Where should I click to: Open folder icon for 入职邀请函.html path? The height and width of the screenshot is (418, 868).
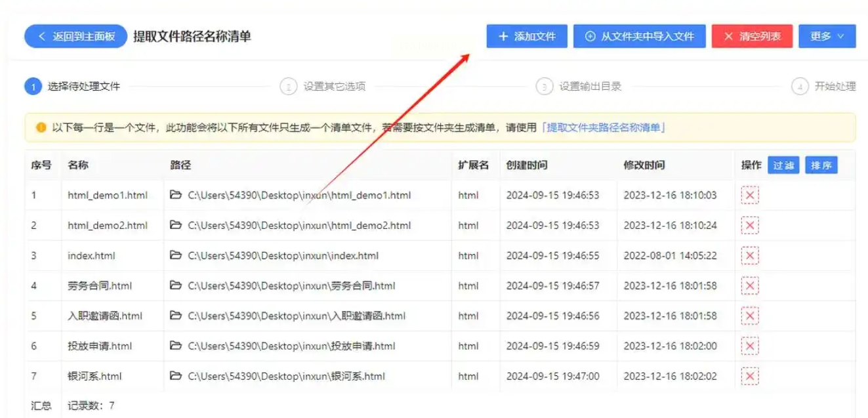point(175,316)
